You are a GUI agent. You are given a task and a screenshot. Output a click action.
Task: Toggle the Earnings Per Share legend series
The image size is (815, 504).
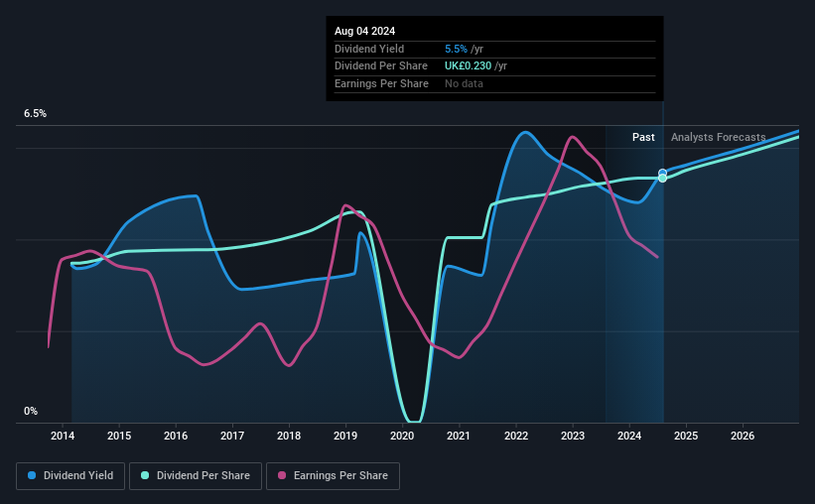[x=333, y=476]
